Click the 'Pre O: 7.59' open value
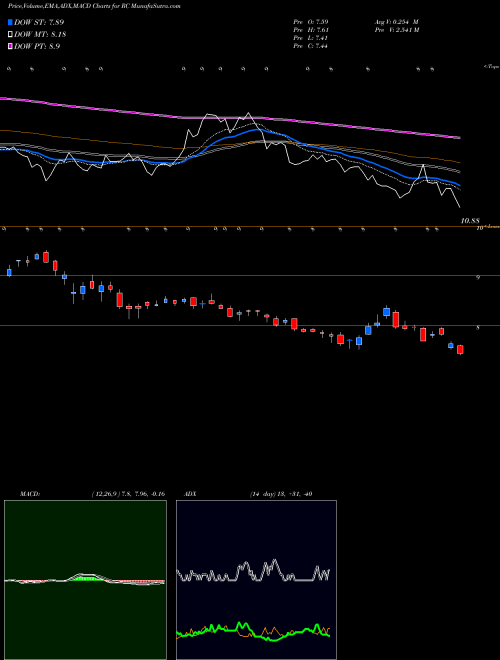 [x=311, y=21]
